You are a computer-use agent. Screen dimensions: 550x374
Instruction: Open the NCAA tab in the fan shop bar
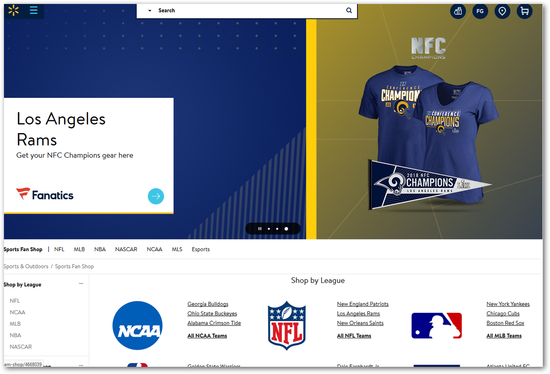coord(154,249)
